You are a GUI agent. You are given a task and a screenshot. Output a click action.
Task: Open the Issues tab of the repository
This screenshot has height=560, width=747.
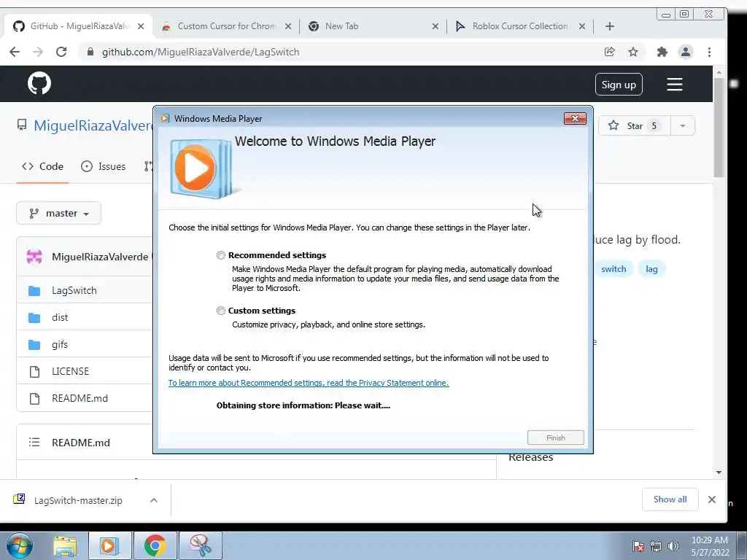104,167
